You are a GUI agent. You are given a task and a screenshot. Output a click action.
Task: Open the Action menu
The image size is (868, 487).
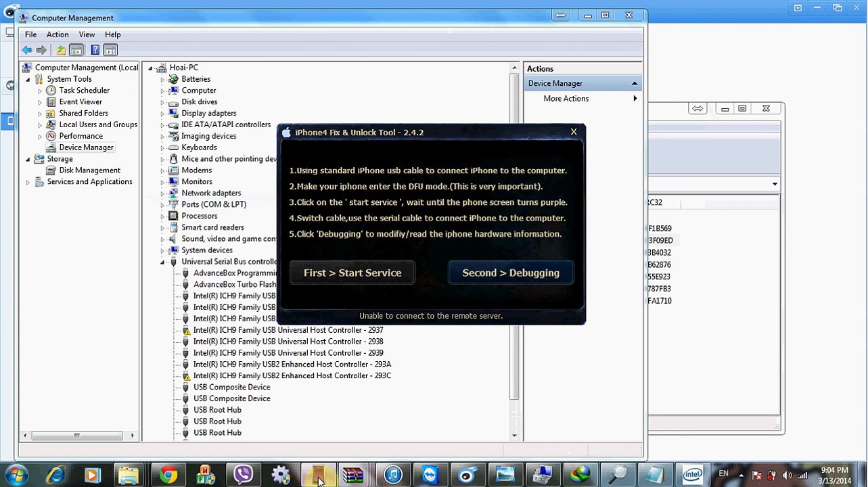click(x=58, y=34)
